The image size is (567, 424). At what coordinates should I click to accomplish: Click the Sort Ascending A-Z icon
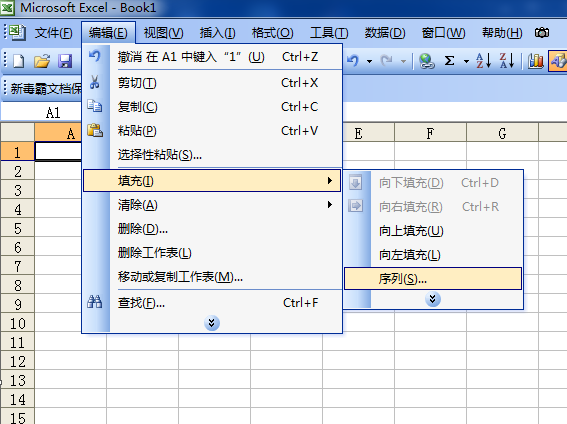click(x=483, y=61)
